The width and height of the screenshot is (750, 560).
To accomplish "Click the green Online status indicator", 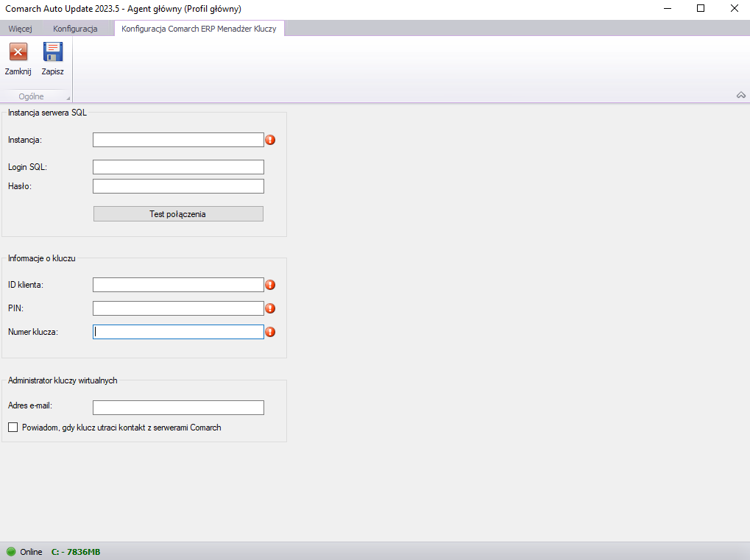I will pyautogui.click(x=11, y=551).
